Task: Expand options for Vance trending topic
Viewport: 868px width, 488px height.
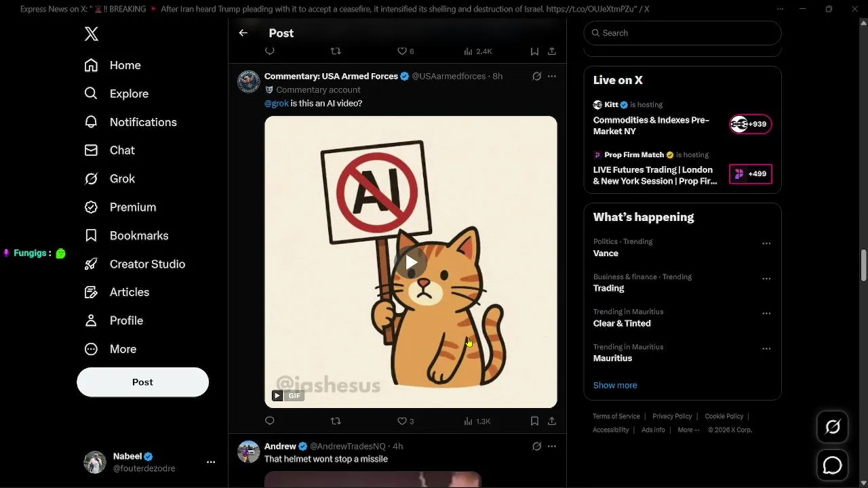Action: 766,243
